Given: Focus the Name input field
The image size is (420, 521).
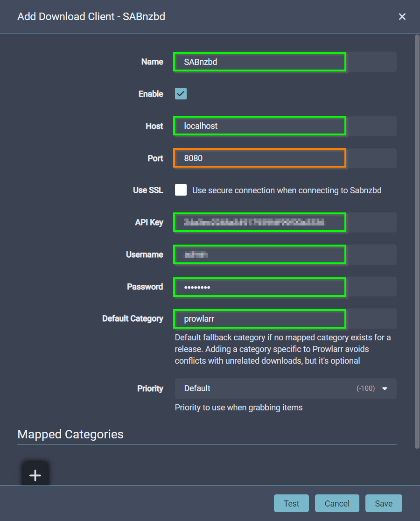Looking at the screenshot, I should click(259, 62).
